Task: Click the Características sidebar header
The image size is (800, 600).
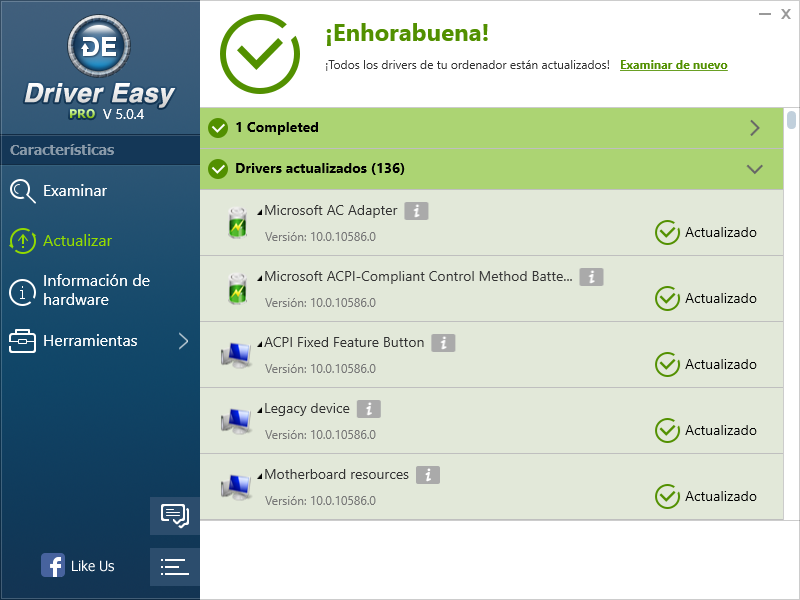Action: 62,150
